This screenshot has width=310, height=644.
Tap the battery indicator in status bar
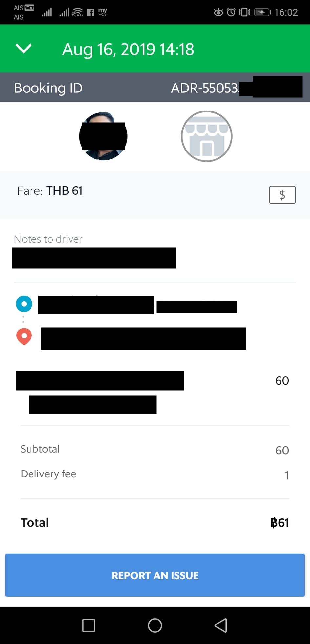(263, 12)
